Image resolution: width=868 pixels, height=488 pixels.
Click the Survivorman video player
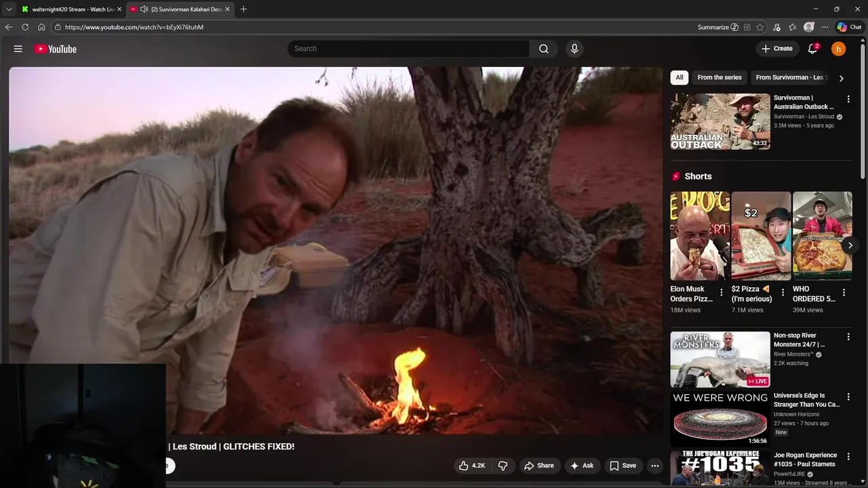(x=336, y=251)
